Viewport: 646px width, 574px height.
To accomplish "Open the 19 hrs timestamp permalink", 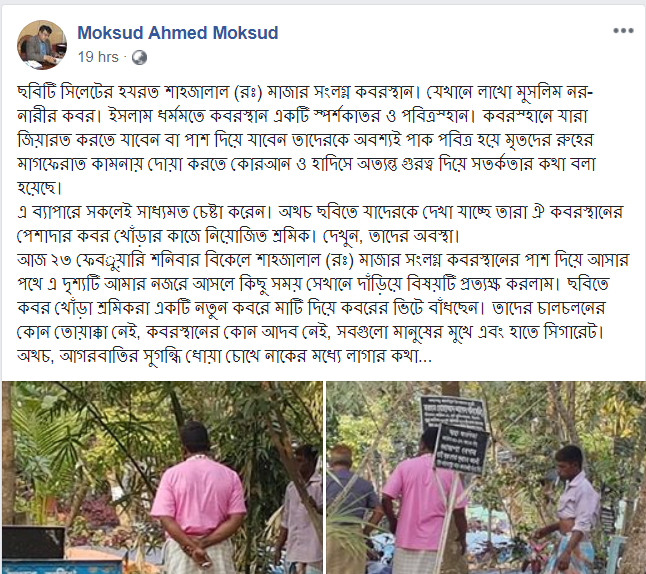I will tap(98, 57).
